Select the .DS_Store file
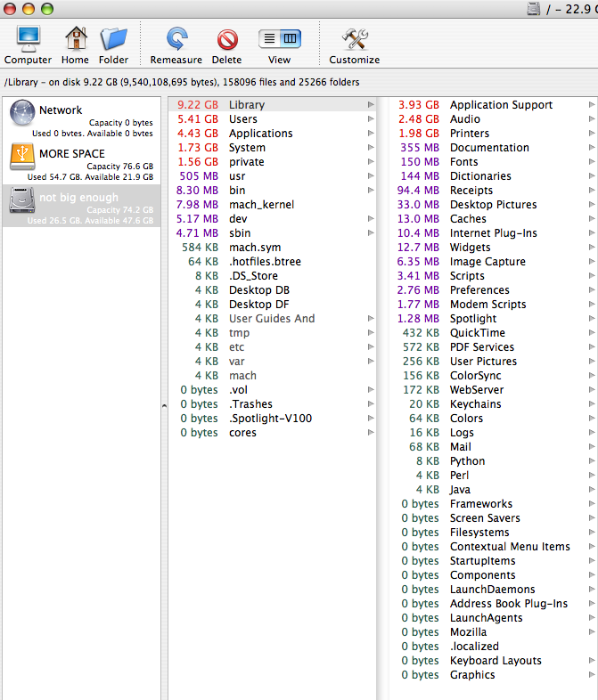The image size is (598, 700). point(273,276)
